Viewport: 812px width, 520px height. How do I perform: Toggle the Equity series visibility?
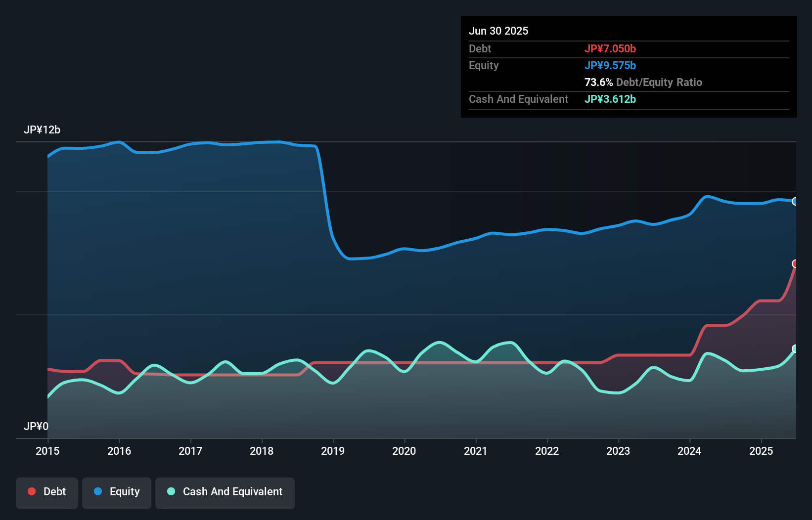[117, 491]
